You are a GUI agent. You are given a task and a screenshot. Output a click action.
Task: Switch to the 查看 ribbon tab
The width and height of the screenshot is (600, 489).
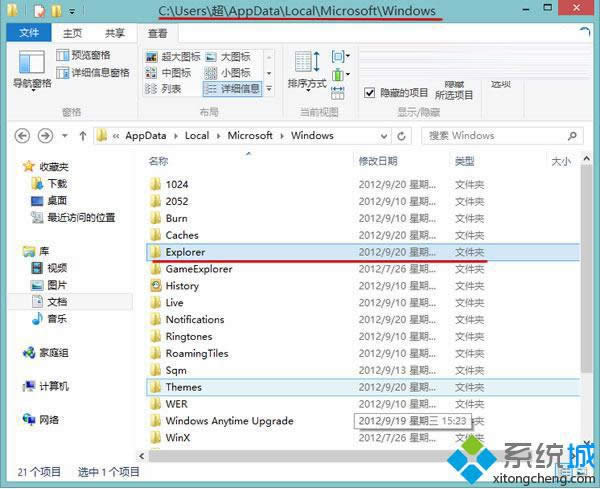coord(158,33)
